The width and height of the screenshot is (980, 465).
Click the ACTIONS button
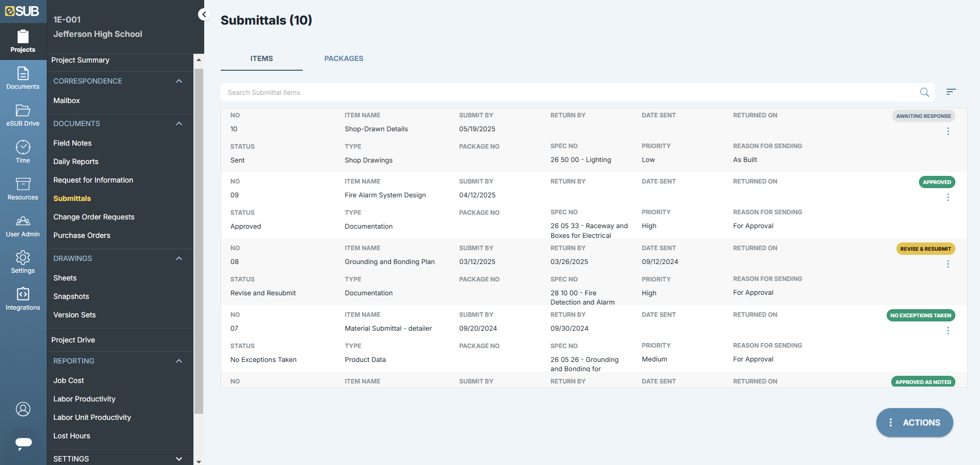point(914,422)
